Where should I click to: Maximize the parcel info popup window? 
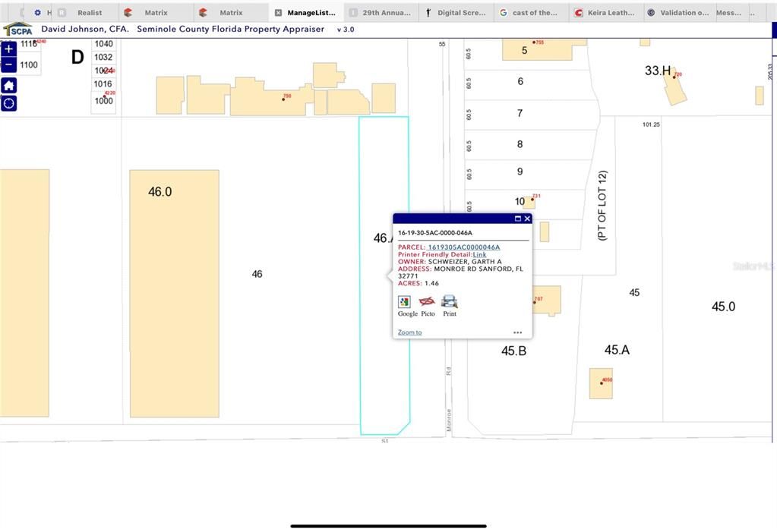click(x=516, y=219)
